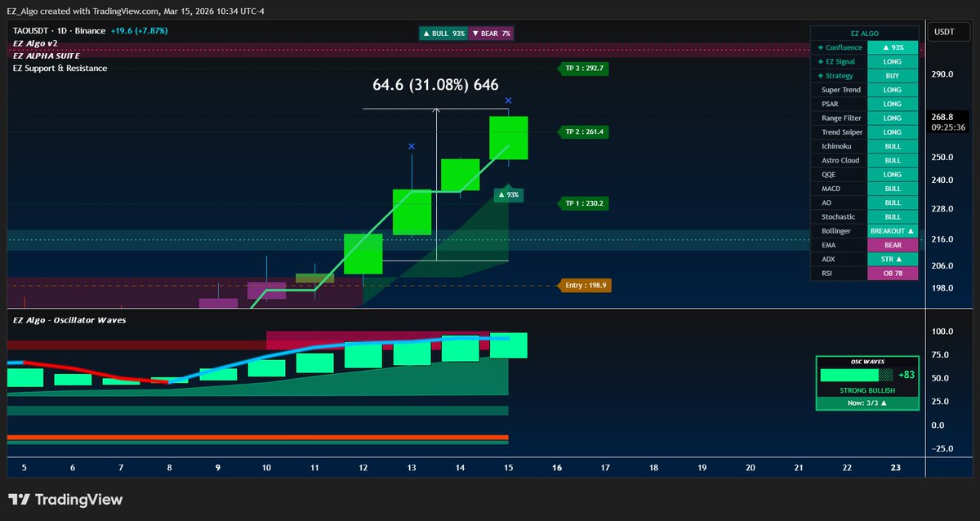
Task: Click date label 23 on the time axis
Action: (x=895, y=468)
